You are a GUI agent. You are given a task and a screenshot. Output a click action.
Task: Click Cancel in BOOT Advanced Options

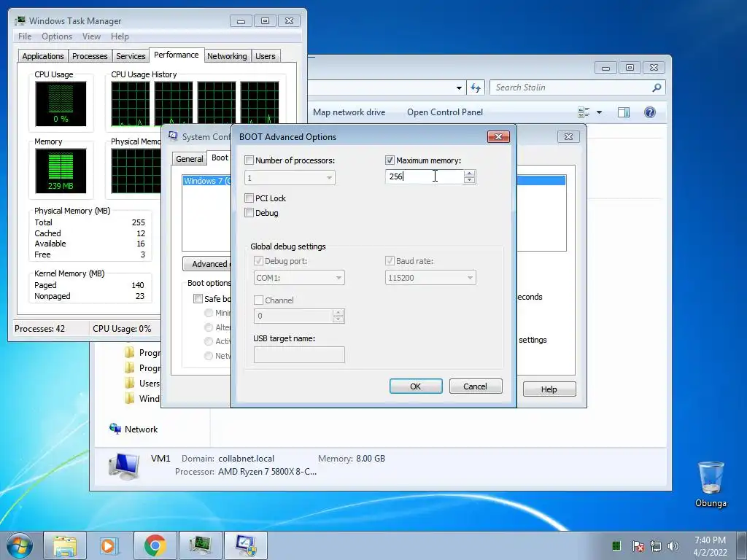tap(476, 386)
